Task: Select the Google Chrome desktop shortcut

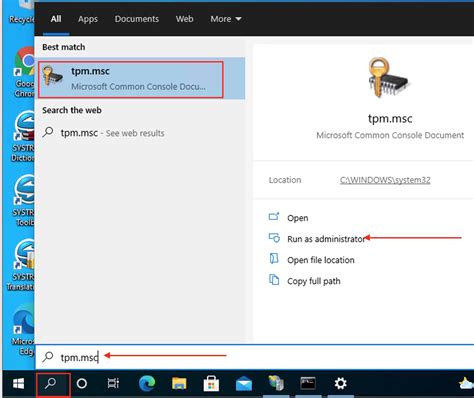Action: [x=24, y=72]
